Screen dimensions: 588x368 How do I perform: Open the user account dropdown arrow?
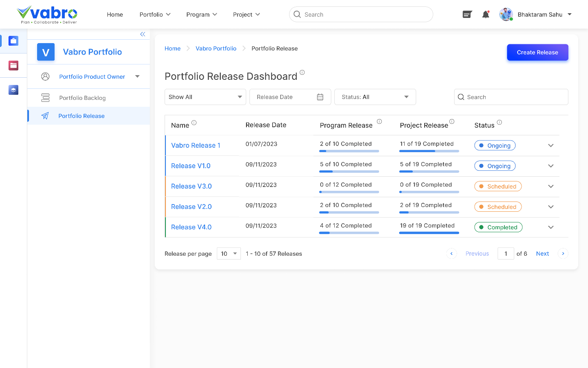(569, 15)
